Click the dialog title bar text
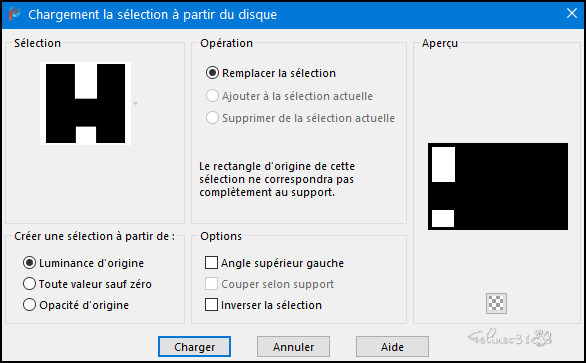Image resolution: width=586 pixels, height=363 pixels. click(152, 15)
